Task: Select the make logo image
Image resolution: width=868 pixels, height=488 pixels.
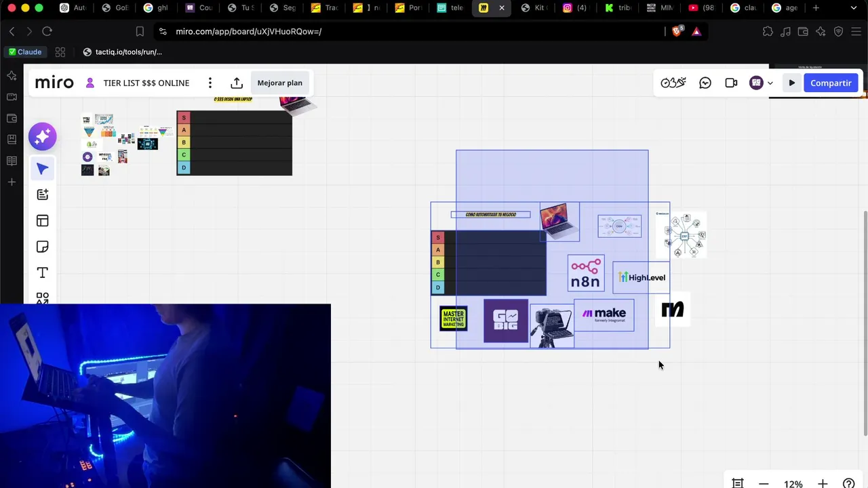Action: [x=604, y=314]
